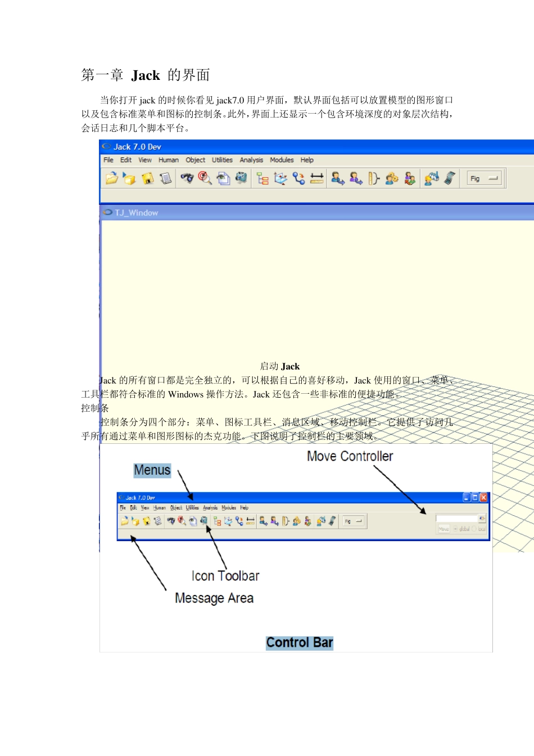534x756 pixels.
Task: Click the film strip icon in Control Bar figure
Action: 332,521
